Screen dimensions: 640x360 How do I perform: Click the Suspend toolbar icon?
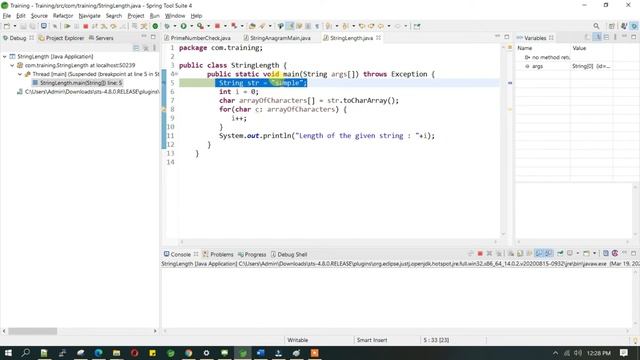coord(76,26)
